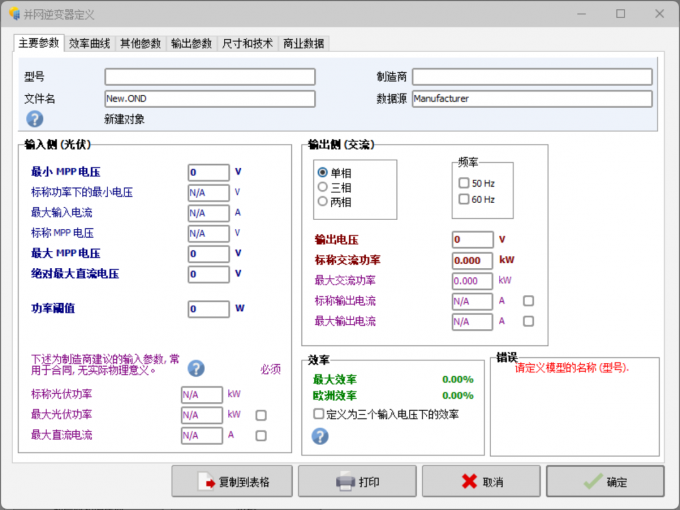Open help icon next to 新建对象
This screenshot has height=510, width=680.
coord(35,119)
